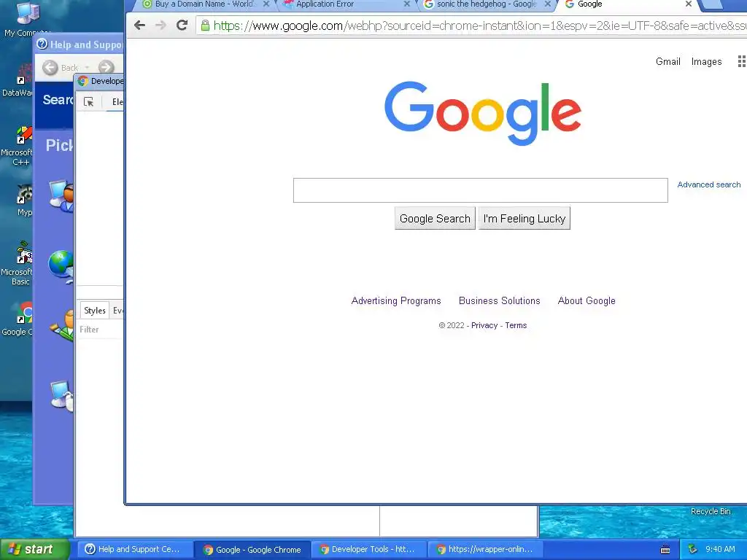Open the Images link
This screenshot has height=560, width=747.
(706, 62)
